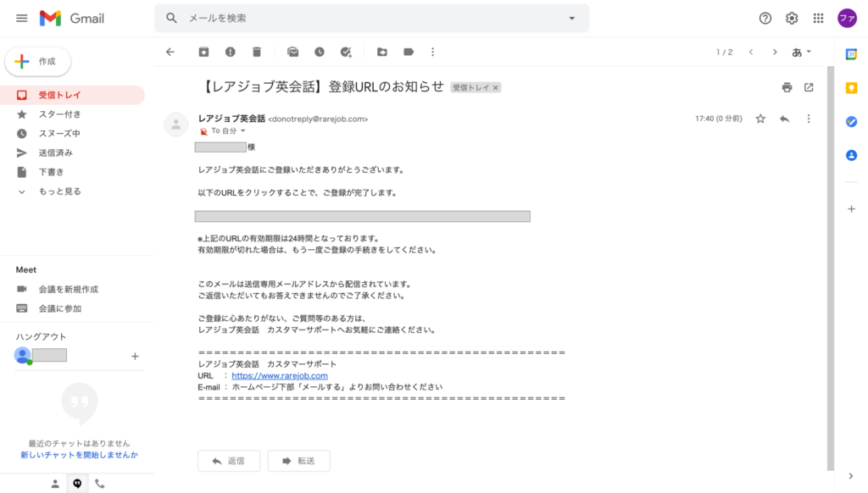Report this email as spam
868x493 pixels.
pos(231,52)
